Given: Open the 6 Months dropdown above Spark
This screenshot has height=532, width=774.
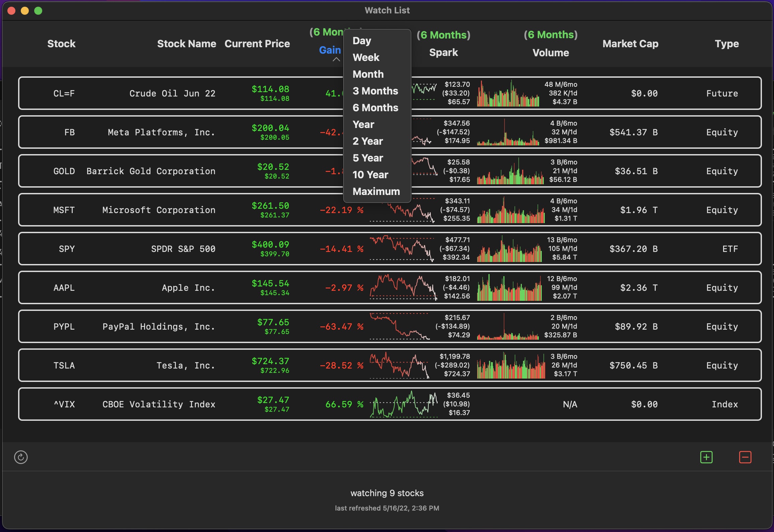Looking at the screenshot, I should (x=444, y=35).
